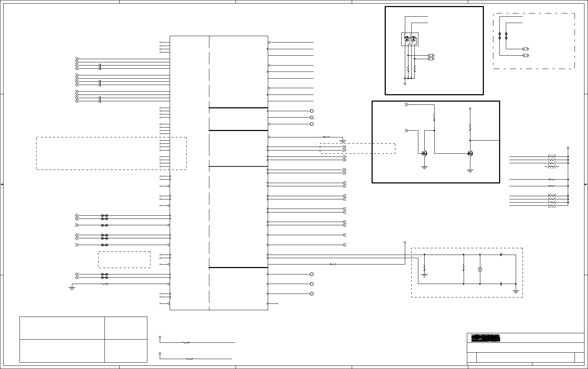The width and height of the screenshot is (588, 369).
Task: Select the lower capacitor in the oscillator block
Action: [x=501, y=284]
